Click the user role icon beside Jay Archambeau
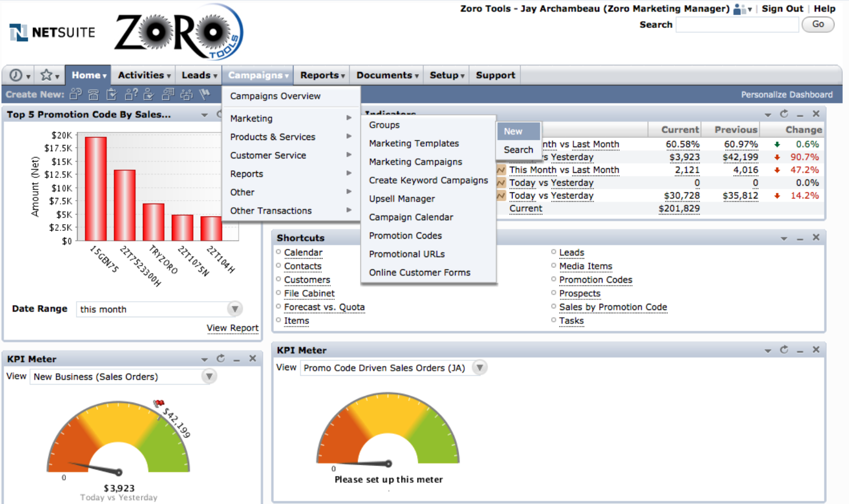 tap(740, 9)
